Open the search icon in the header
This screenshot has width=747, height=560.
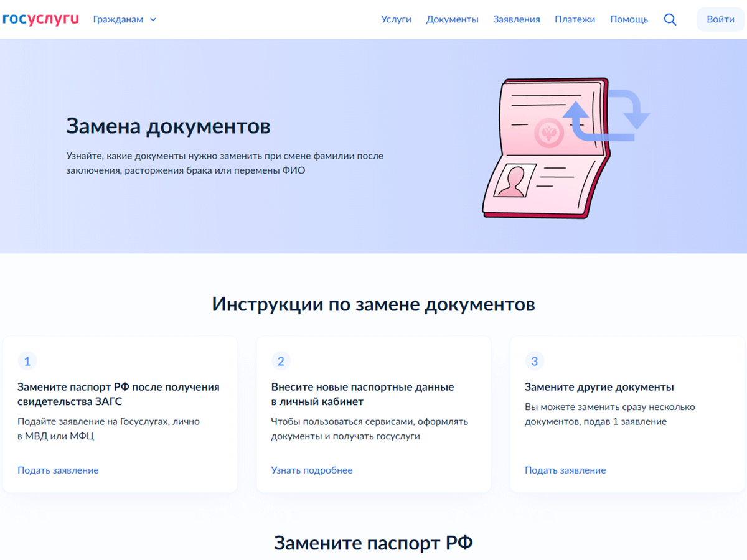[x=670, y=19]
